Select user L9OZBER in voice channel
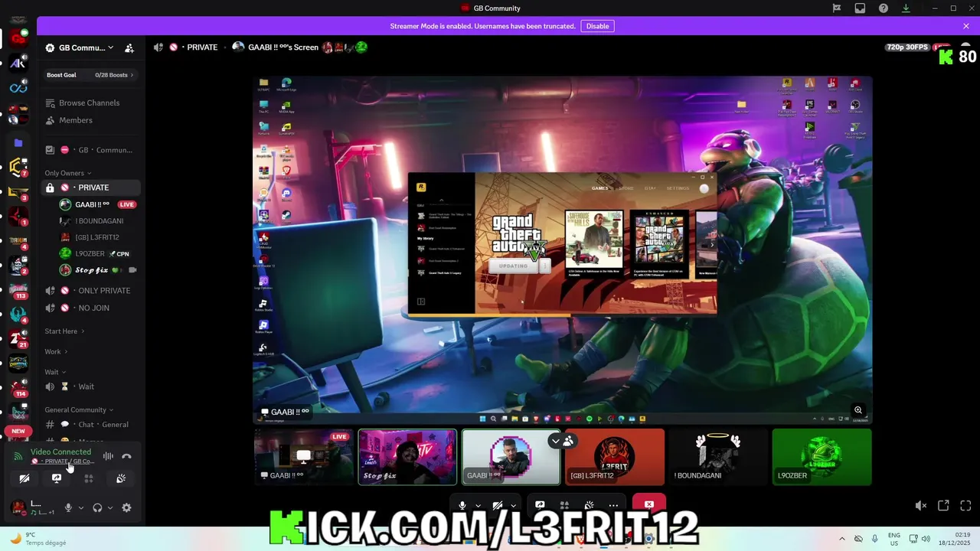Viewport: 980px width, 551px height. tap(100, 253)
